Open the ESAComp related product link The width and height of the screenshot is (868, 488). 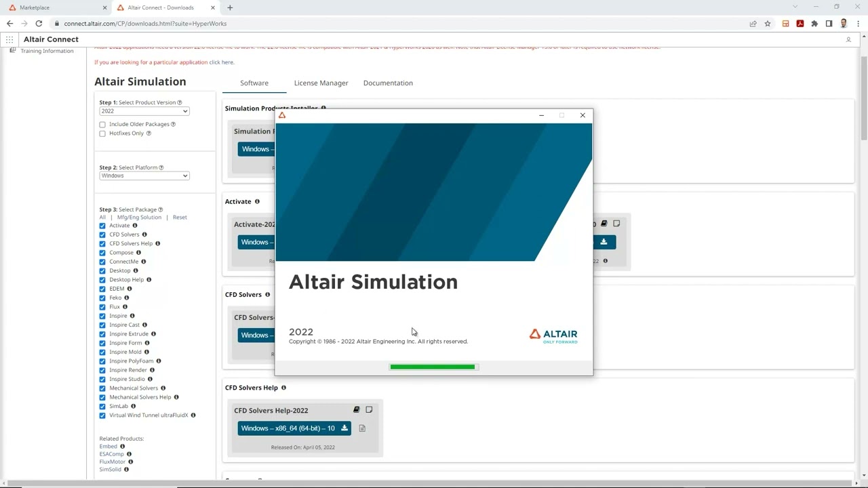click(x=111, y=454)
